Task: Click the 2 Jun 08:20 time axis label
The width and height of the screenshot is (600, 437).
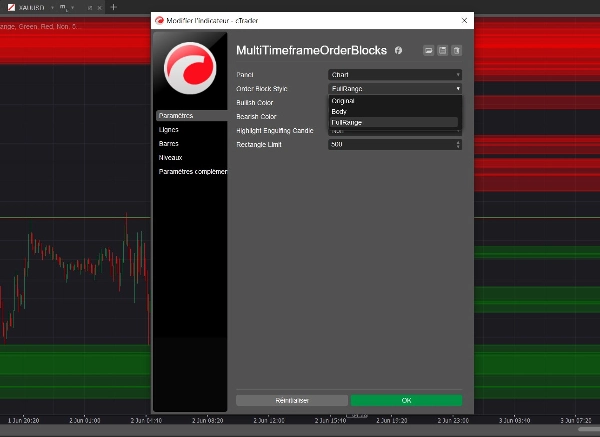Action: [207, 421]
